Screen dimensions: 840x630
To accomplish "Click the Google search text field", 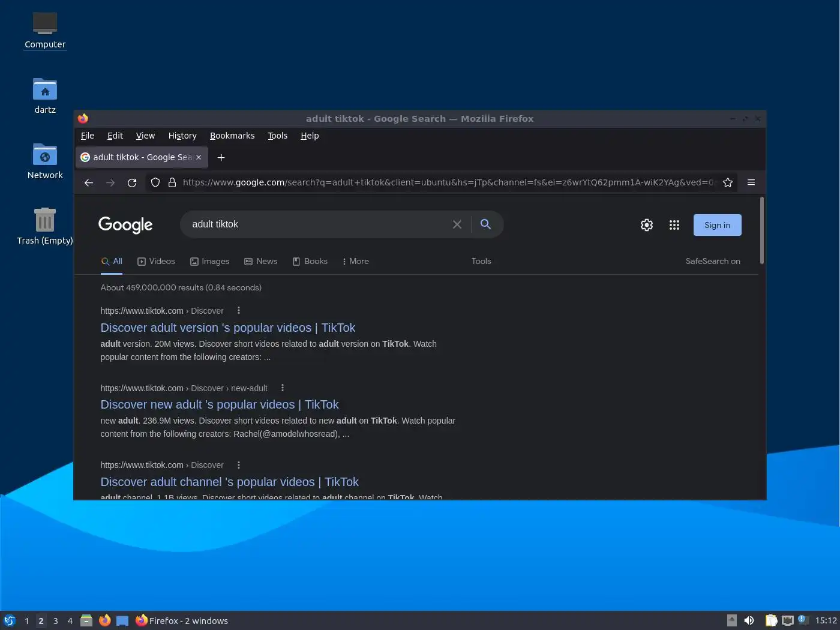I will (x=318, y=224).
